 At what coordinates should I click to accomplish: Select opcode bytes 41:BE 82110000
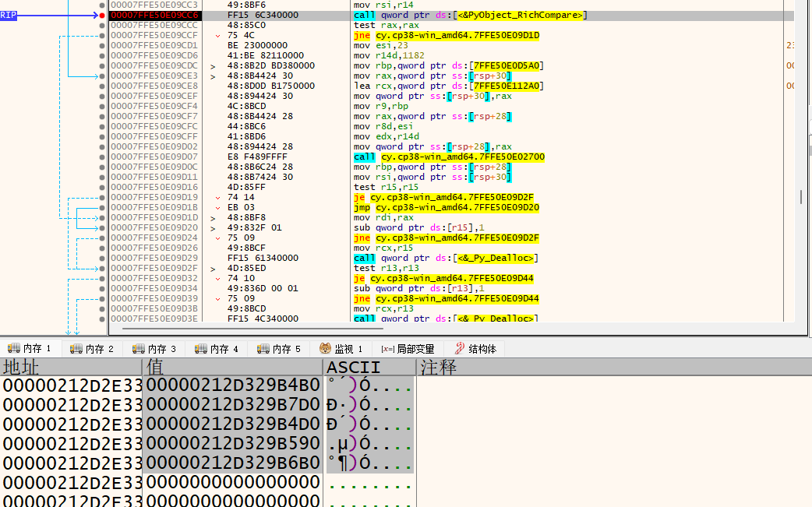coord(265,56)
